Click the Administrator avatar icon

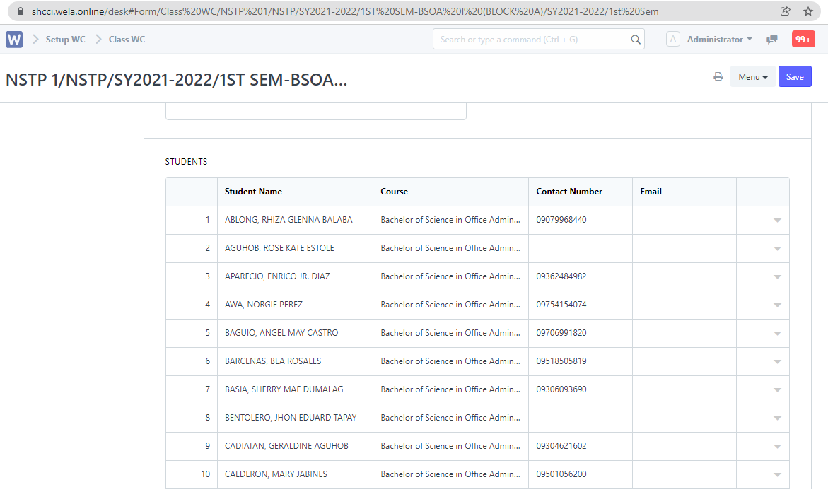pyautogui.click(x=673, y=40)
